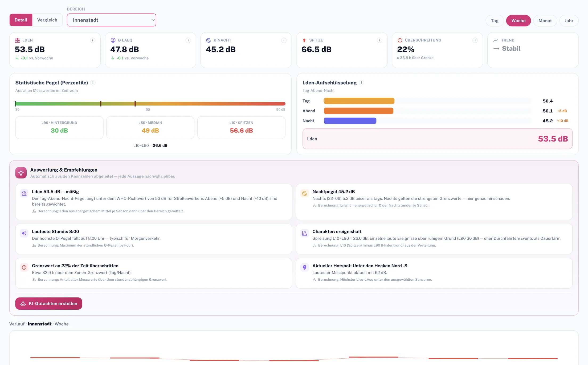Click the 'Stabil' trend value
This screenshot has width=588, height=365.
(511, 49)
